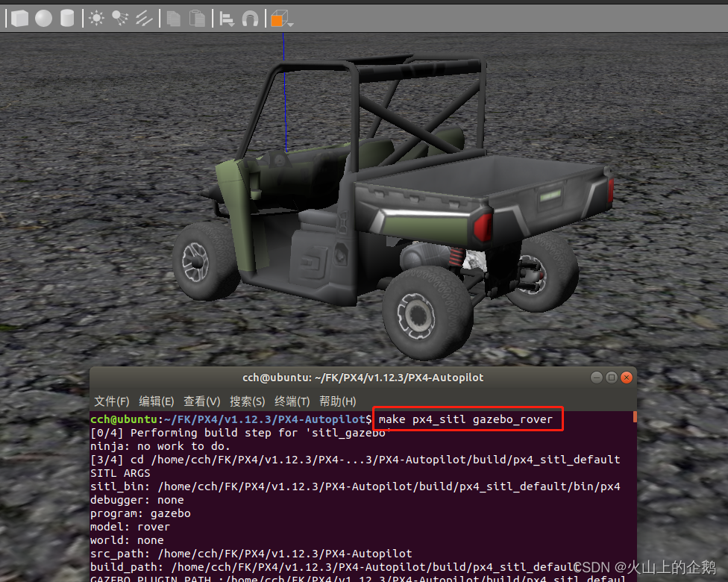Select the Align tool

point(227,19)
